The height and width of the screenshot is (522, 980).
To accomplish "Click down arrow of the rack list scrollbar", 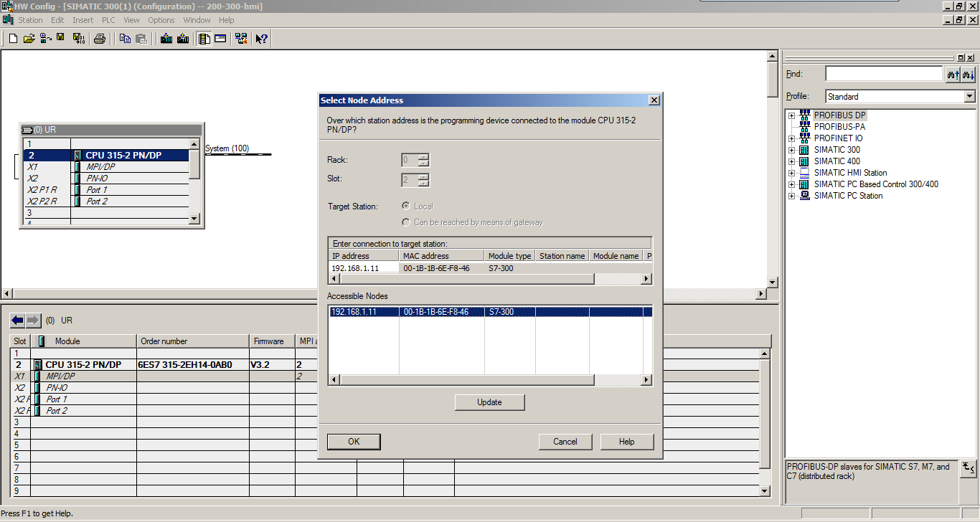I will tap(194, 218).
